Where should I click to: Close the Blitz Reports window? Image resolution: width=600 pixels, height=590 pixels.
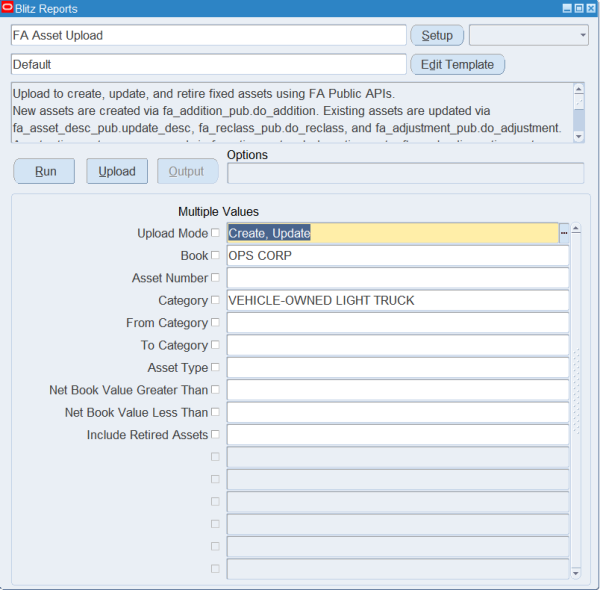coord(591,8)
